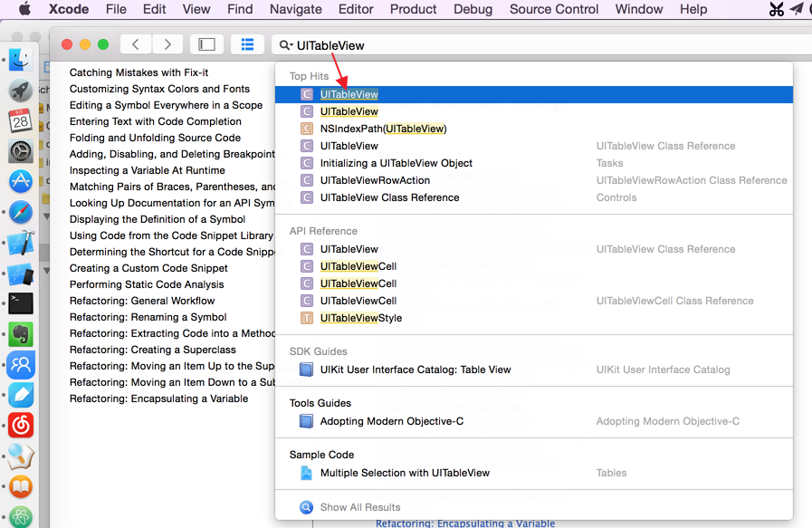Click the Adopting Modern Objective-C book icon
Screen dimensions: 812x528
point(307,421)
